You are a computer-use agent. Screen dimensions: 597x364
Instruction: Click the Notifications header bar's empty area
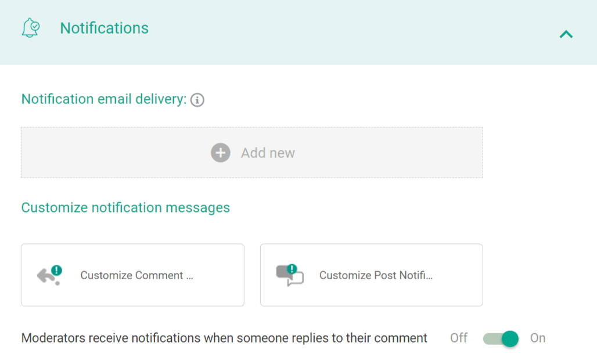click(x=348, y=32)
